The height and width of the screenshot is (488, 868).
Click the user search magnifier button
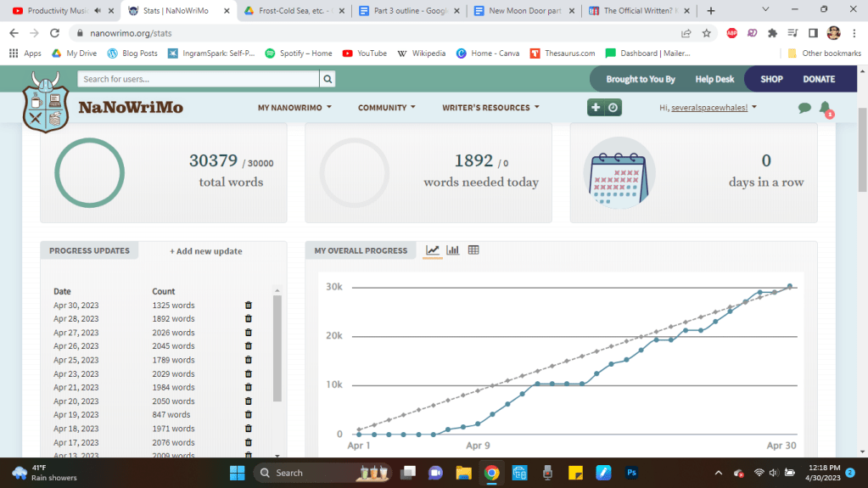point(328,79)
